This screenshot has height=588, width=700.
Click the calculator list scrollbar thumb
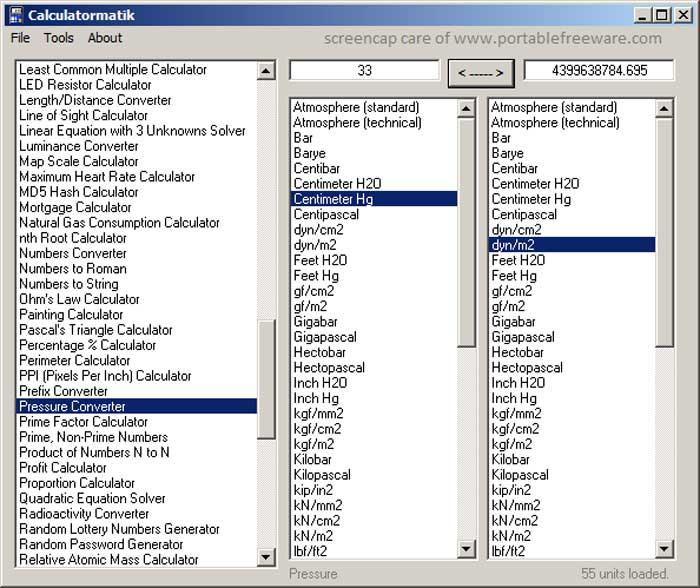pos(267,379)
